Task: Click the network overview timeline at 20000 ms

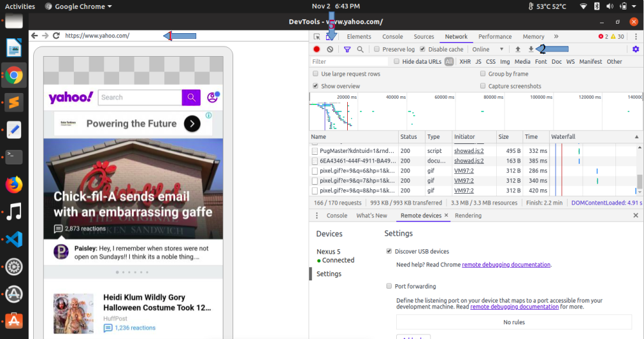Action: point(347,97)
